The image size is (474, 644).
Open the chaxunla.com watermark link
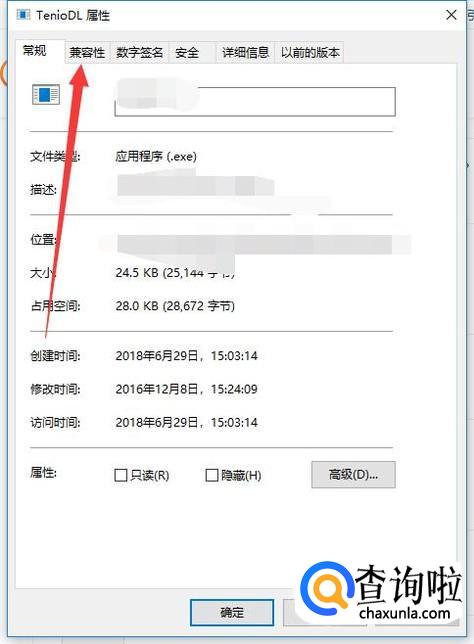tap(405, 613)
